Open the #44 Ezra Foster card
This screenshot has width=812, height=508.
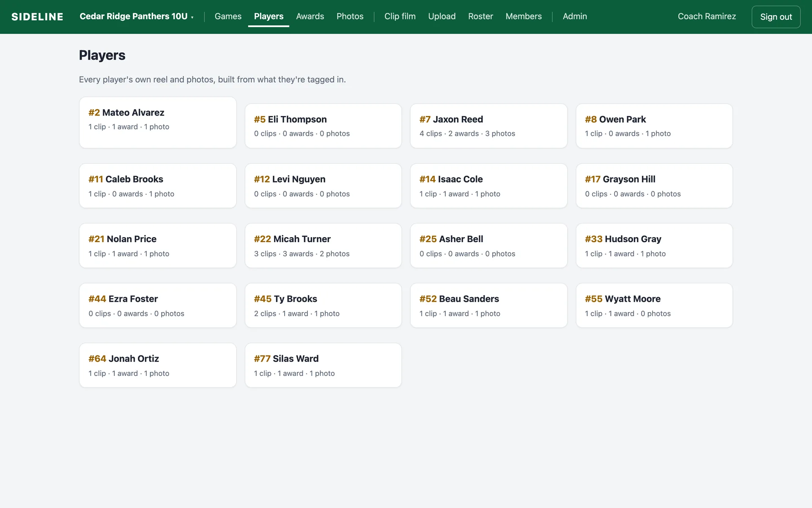[x=158, y=305]
